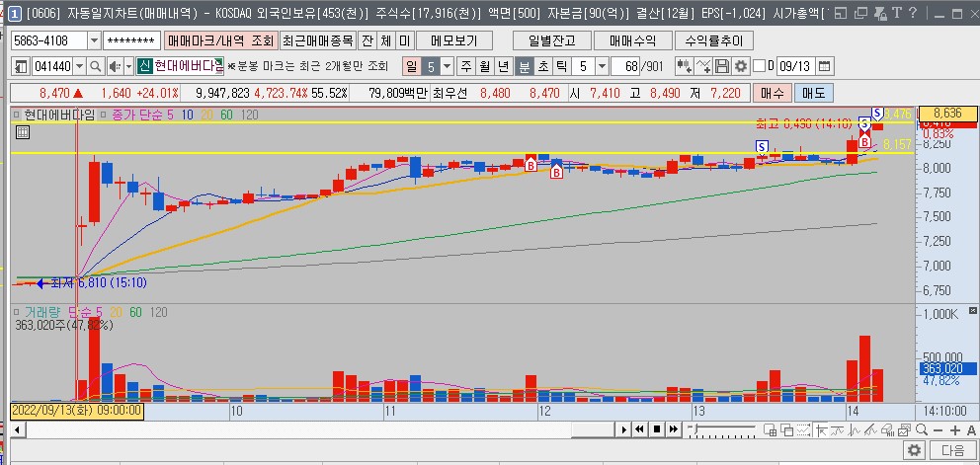
Task: Open chart settings gear in top toolbar
Action: coord(741,66)
